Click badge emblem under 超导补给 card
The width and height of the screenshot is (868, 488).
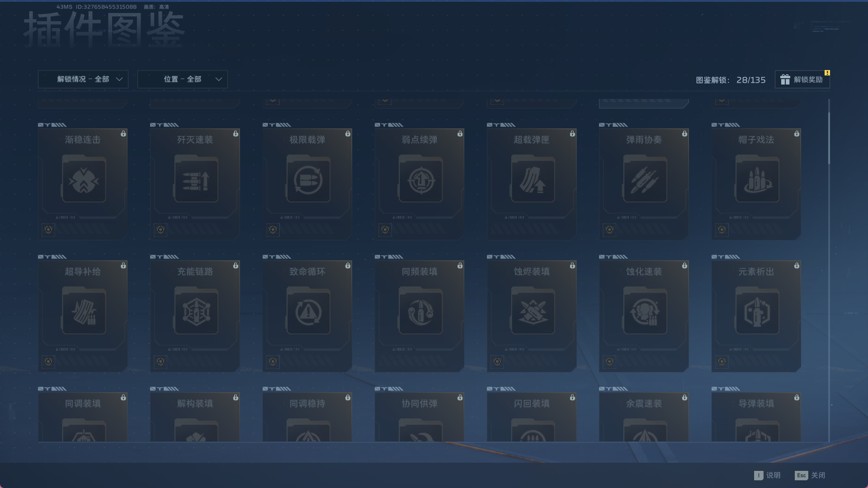[48, 361]
